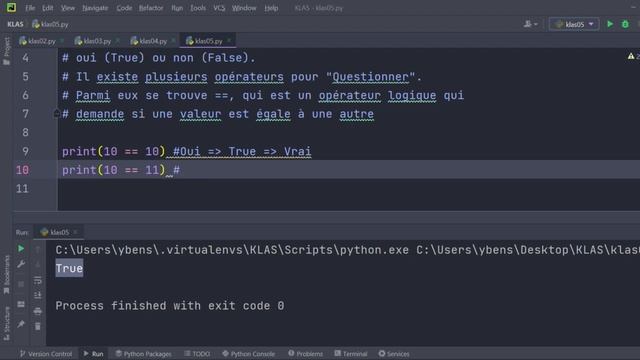640x360 pixels.
Task: Close the klas05.py editor tab
Action: 229,40
